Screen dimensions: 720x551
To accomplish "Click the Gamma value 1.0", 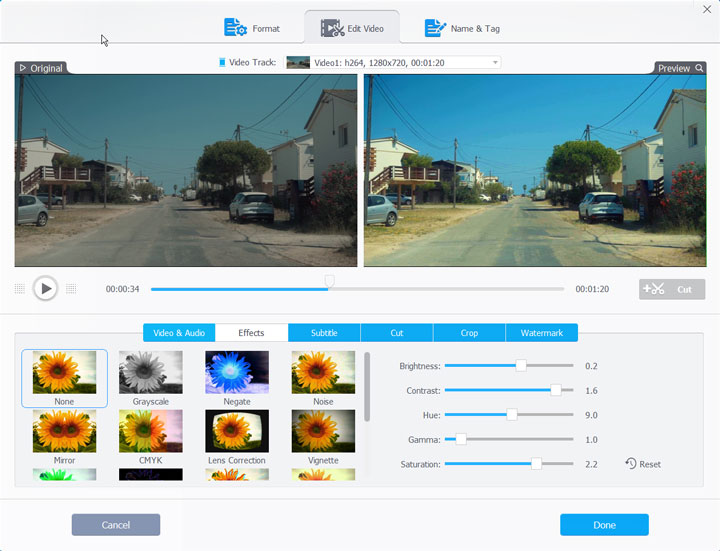I will tap(591, 440).
